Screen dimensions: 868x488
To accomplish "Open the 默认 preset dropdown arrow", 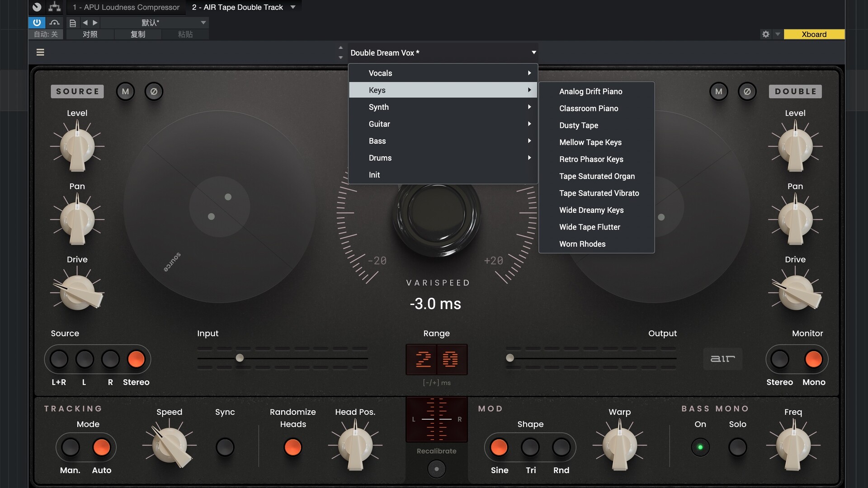I will tap(203, 23).
